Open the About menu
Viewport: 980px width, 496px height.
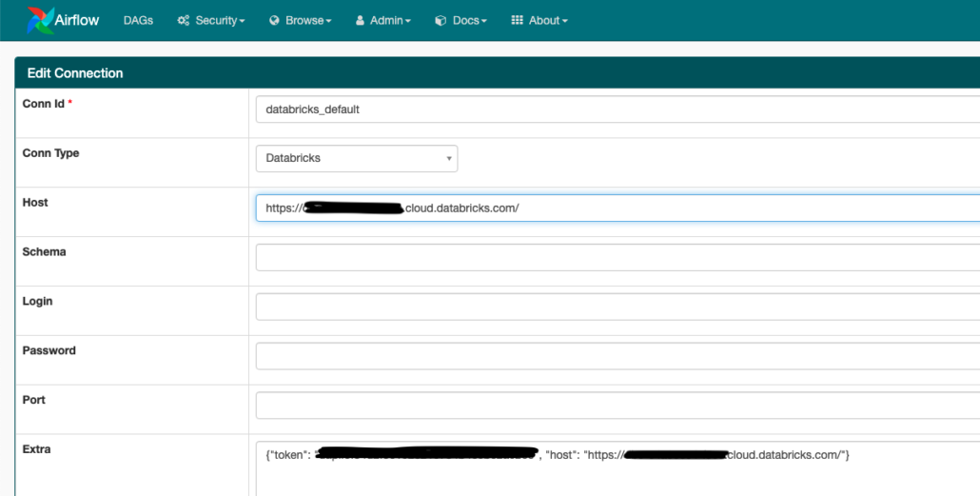[x=539, y=21]
